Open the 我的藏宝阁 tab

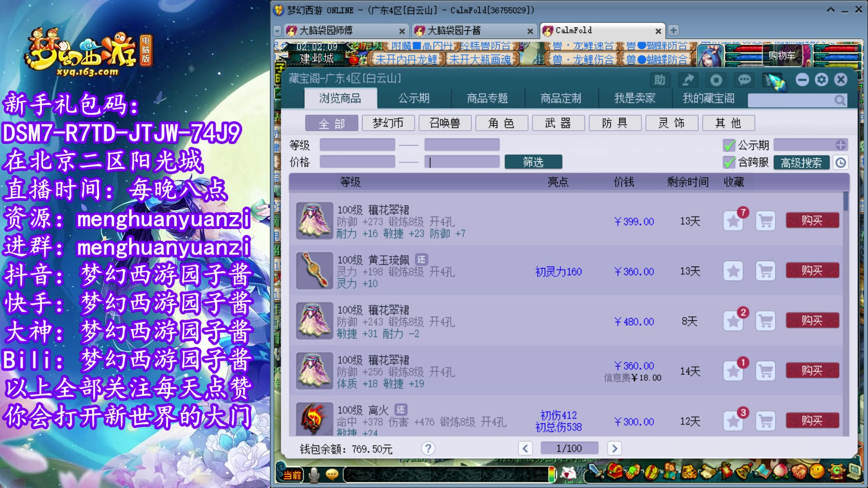pos(708,98)
